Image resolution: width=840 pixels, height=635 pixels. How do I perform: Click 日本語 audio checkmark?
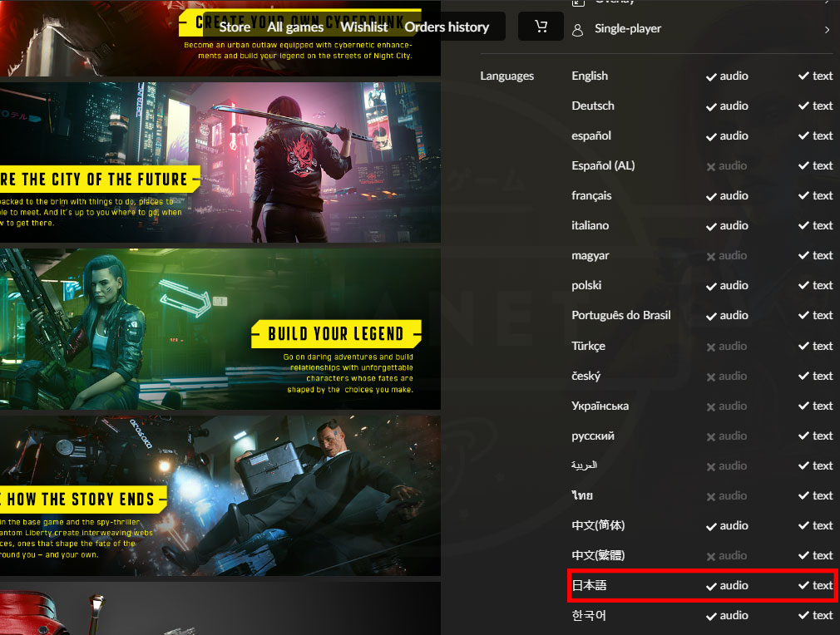click(711, 587)
